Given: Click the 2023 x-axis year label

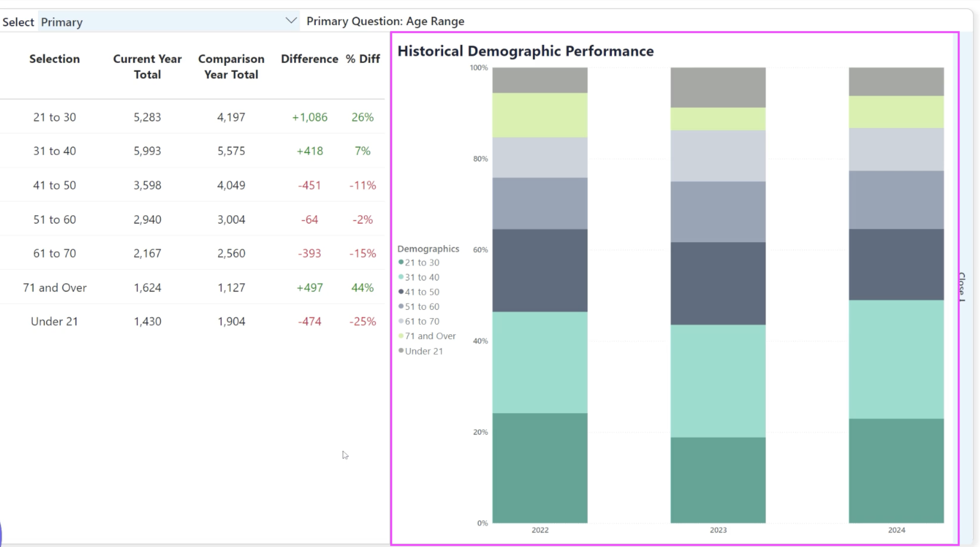Looking at the screenshot, I should [718, 530].
